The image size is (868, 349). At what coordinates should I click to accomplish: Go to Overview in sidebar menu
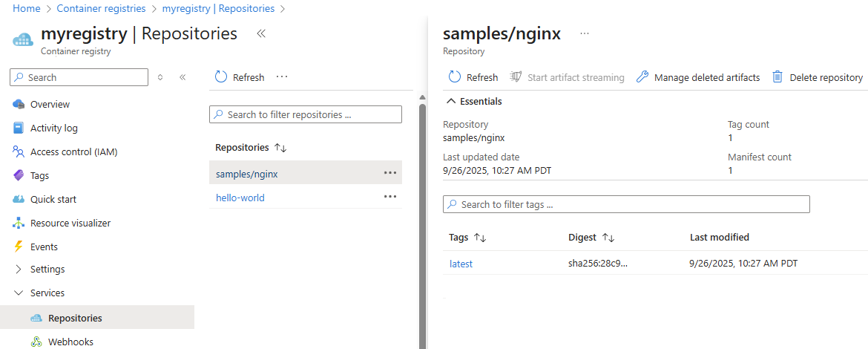coord(50,104)
